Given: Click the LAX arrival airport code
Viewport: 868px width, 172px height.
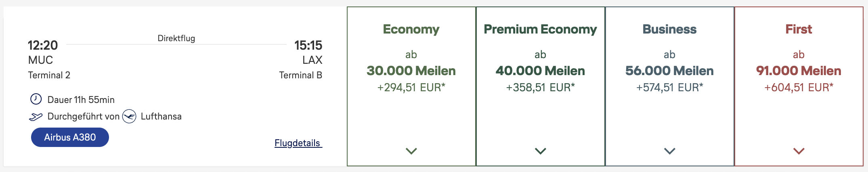Looking at the screenshot, I should (x=312, y=60).
